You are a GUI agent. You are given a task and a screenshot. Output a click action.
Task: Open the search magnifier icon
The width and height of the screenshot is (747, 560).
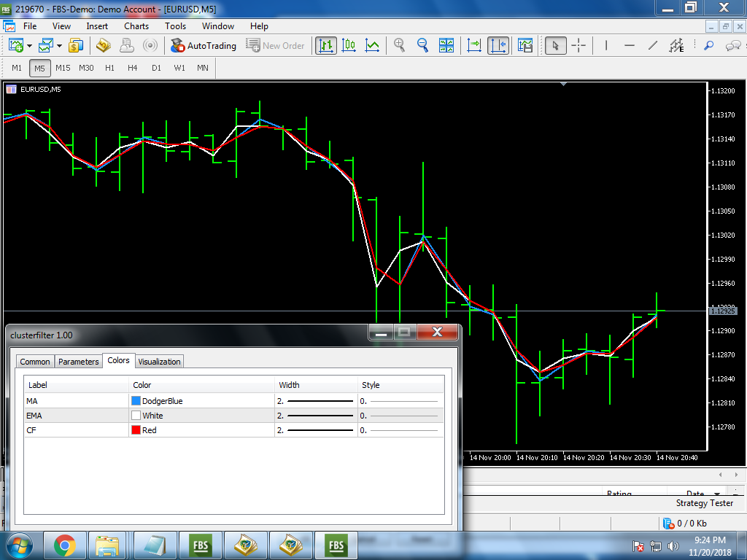[708, 46]
